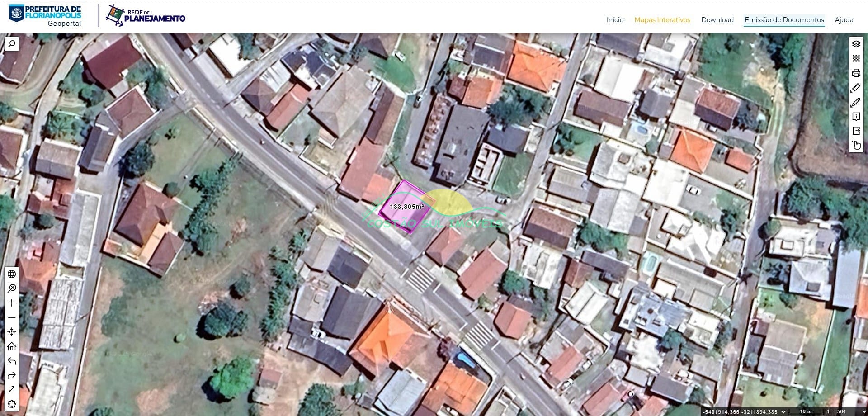Toggle the pan hand tool
This screenshot has width=868, height=416.
tap(856, 145)
